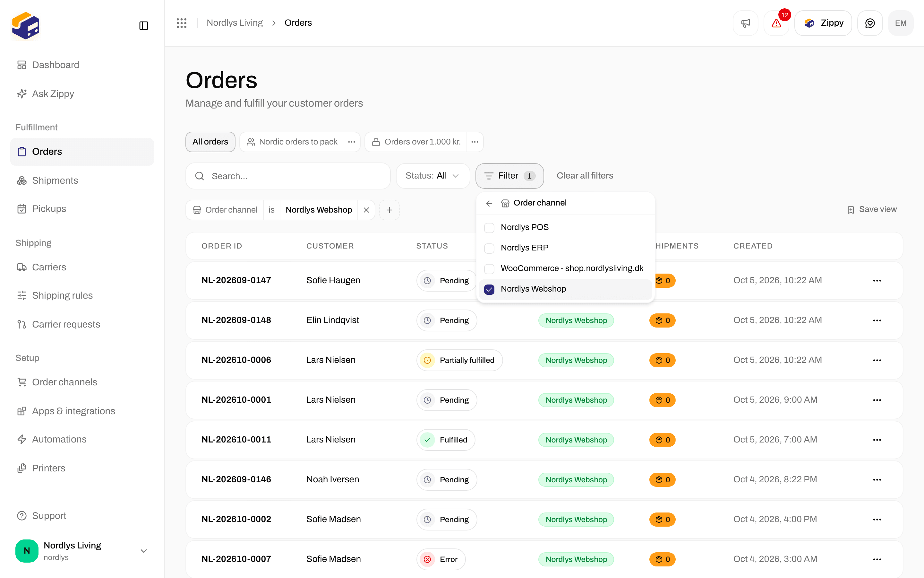Open row actions for NL-202609-0147
924x578 pixels.
click(x=877, y=281)
